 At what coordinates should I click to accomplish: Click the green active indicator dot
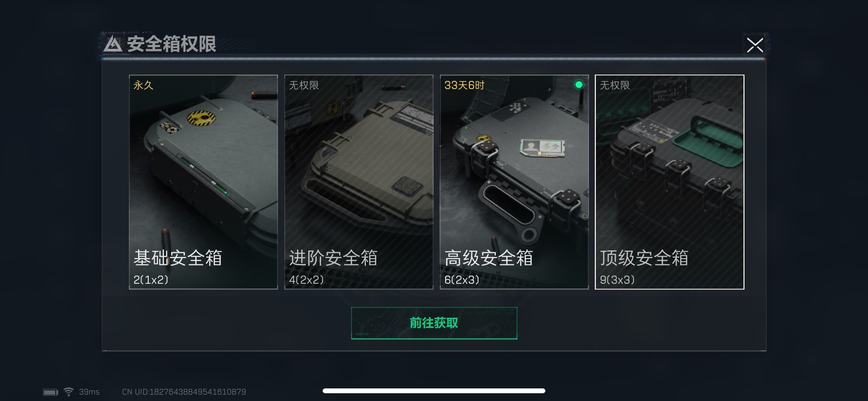pos(579,85)
